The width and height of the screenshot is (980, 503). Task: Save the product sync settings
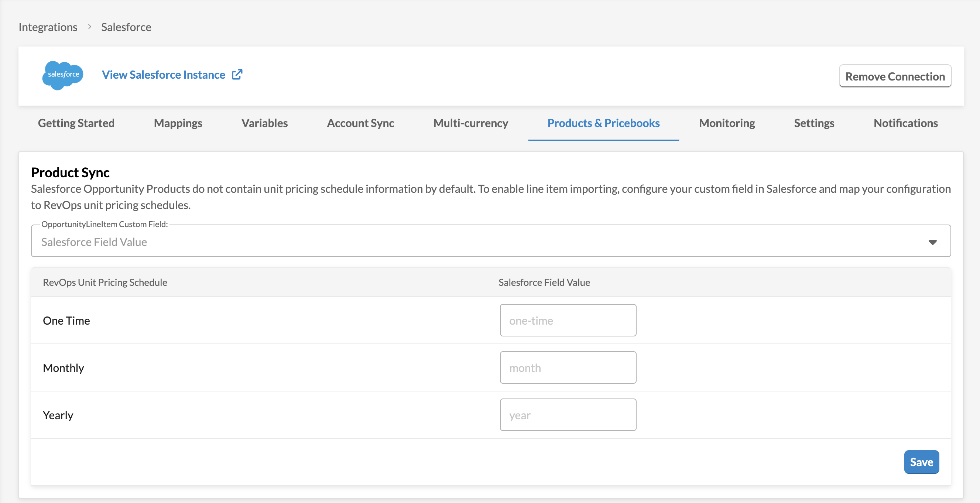(921, 462)
